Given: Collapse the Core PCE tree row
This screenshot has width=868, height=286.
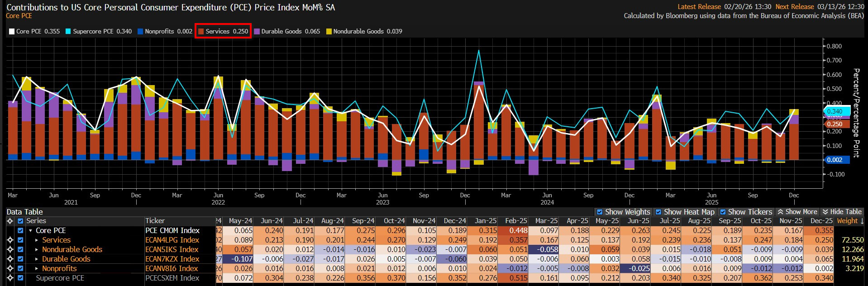Looking at the screenshot, I should (30, 231).
